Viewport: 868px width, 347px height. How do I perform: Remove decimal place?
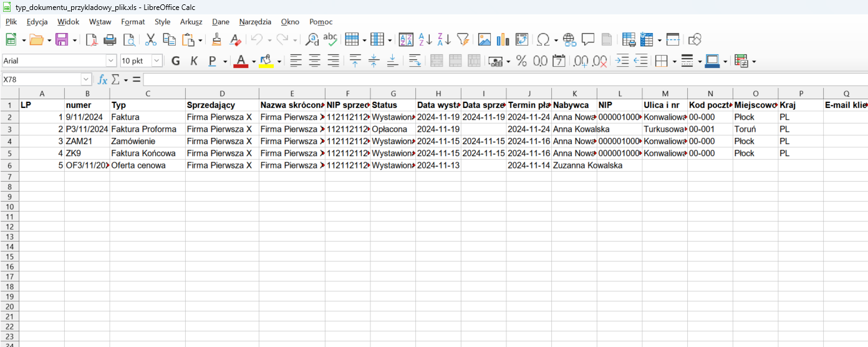[x=600, y=61]
